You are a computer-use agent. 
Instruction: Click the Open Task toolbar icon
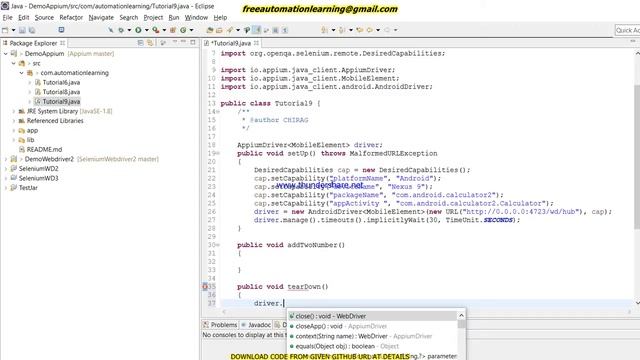click(219, 30)
